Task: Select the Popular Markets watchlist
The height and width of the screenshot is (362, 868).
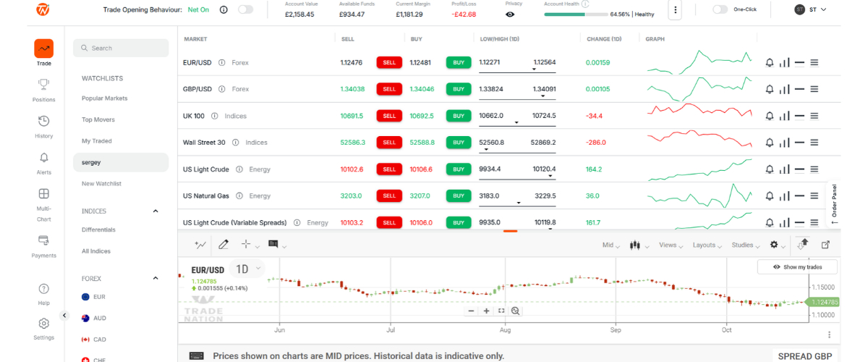Action: [x=105, y=98]
